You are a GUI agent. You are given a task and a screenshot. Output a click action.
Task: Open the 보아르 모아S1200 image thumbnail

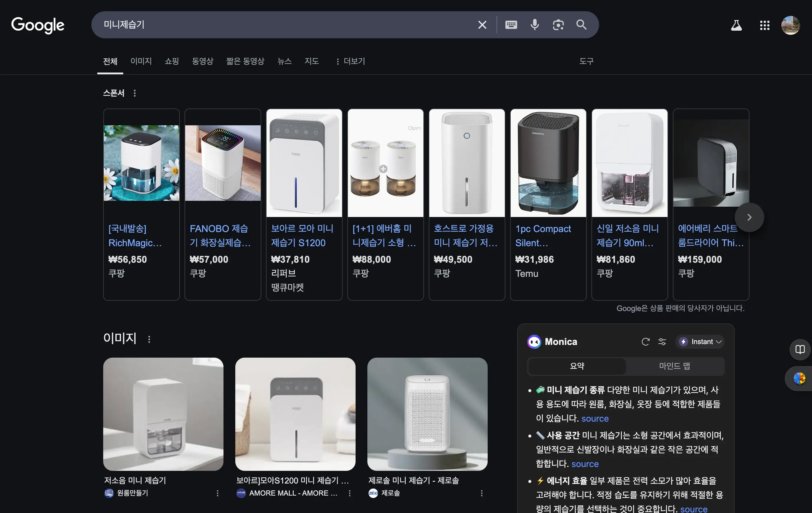point(295,414)
